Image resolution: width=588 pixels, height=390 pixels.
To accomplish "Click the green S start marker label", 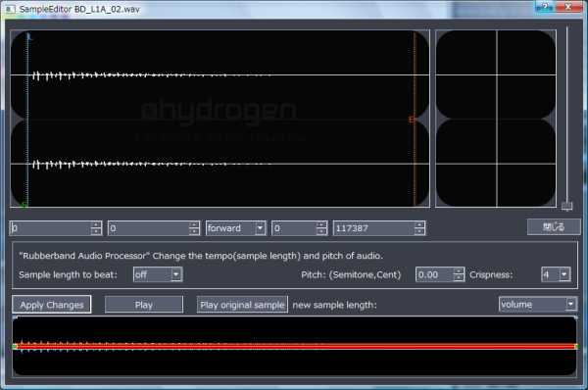I will (x=24, y=205).
